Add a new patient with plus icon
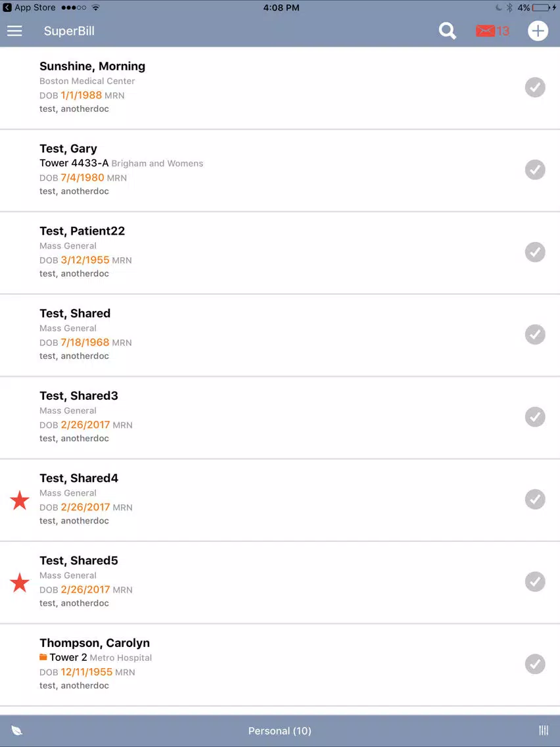 pos(538,31)
